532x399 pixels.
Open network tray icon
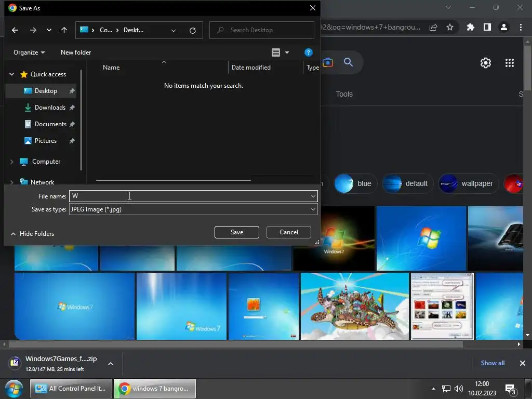point(446,389)
